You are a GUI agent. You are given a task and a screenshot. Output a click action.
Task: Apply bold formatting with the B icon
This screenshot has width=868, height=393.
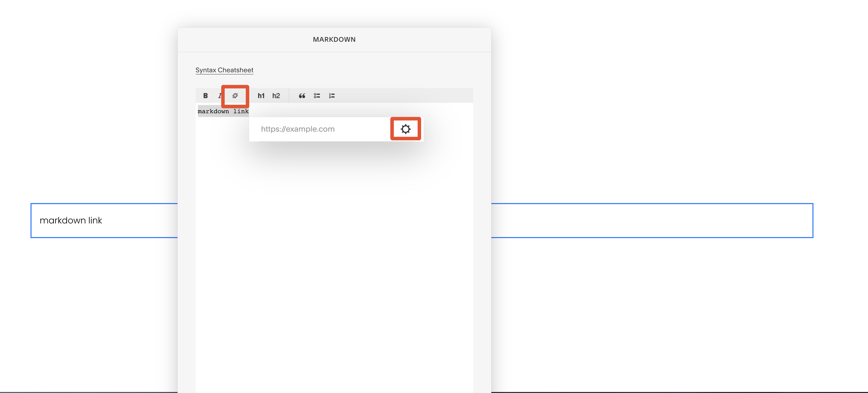tap(205, 96)
